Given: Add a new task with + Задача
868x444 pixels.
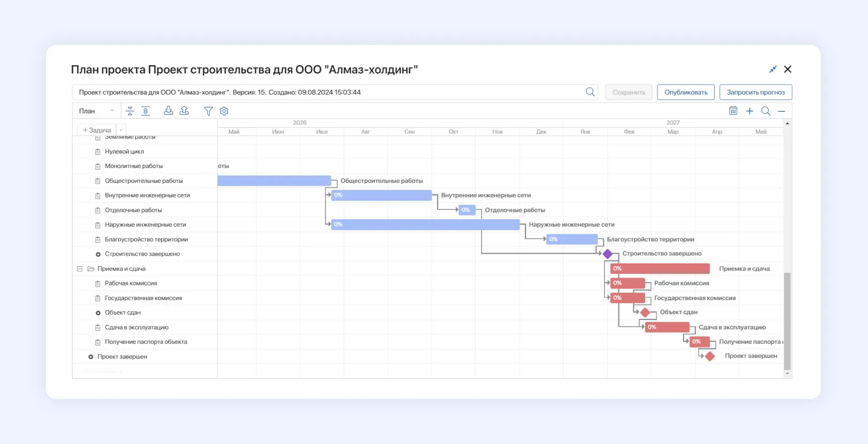Looking at the screenshot, I should coord(97,130).
